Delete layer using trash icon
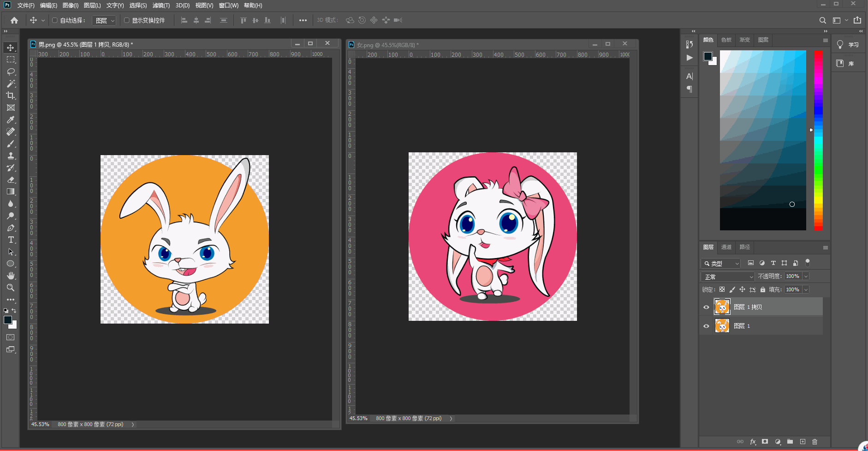The image size is (868, 451). pyautogui.click(x=814, y=442)
